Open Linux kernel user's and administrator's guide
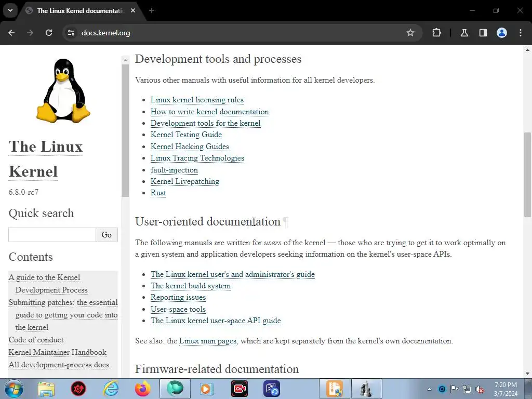532x399 pixels. [x=233, y=274]
